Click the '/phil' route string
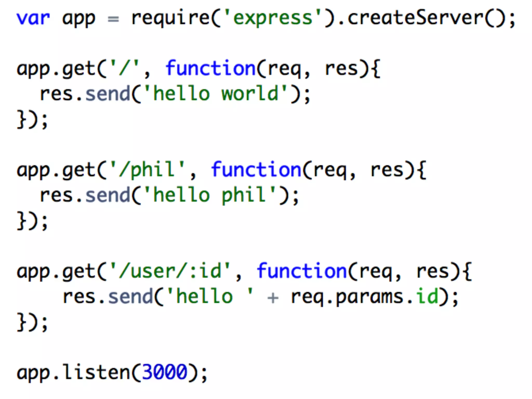Viewport: 532px width, 399px height. click(147, 170)
